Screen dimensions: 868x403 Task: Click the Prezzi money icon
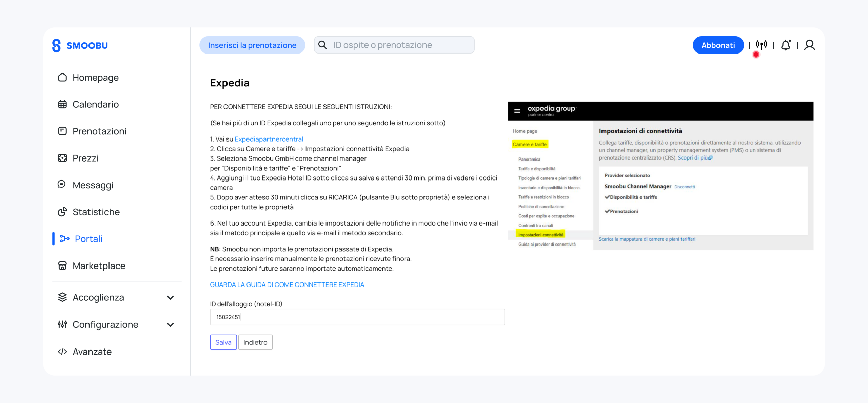click(x=62, y=158)
